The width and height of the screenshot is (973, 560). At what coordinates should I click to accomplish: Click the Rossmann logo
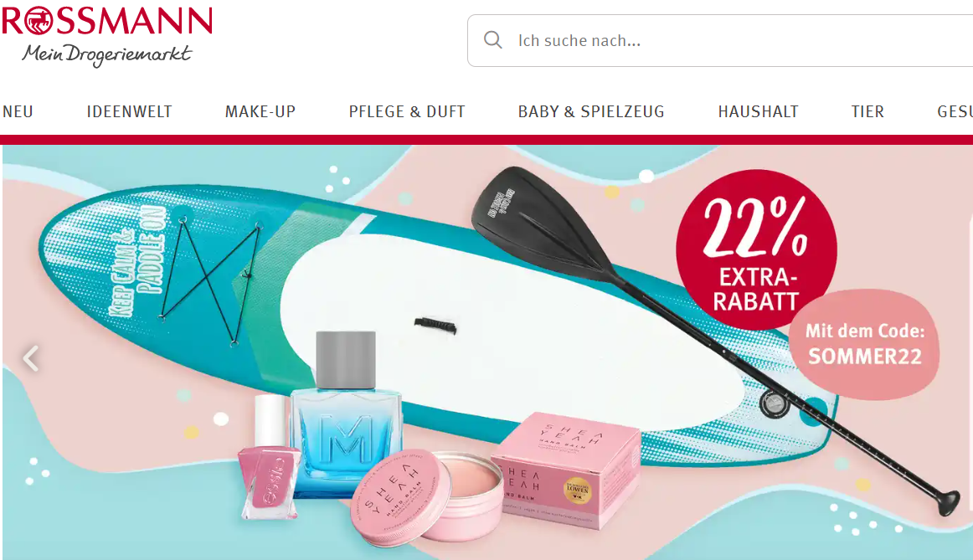pos(106,36)
